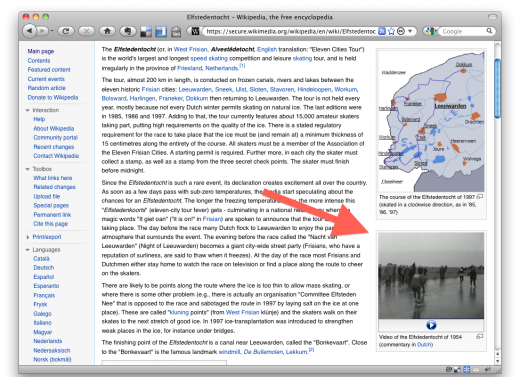Expand the Print/export sidebar section
This screenshot has height=377, width=520.
[28, 237]
